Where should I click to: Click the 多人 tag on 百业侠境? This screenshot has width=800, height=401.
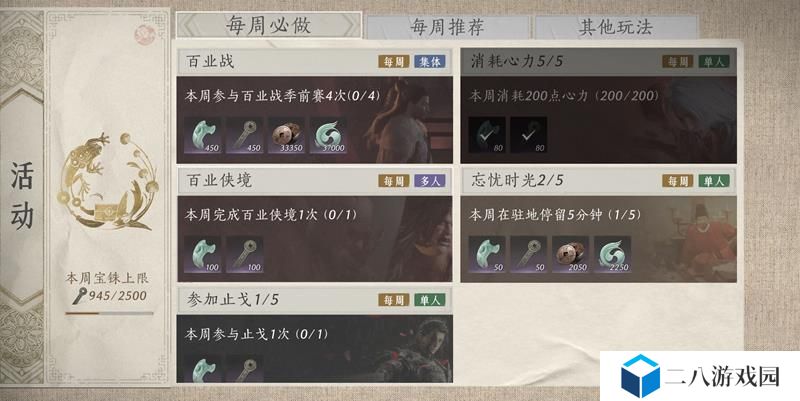click(x=430, y=181)
